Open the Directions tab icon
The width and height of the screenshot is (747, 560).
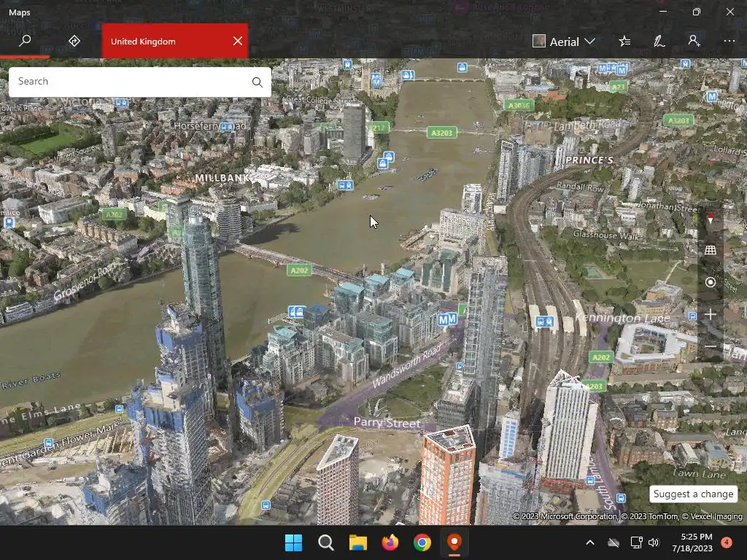click(74, 41)
